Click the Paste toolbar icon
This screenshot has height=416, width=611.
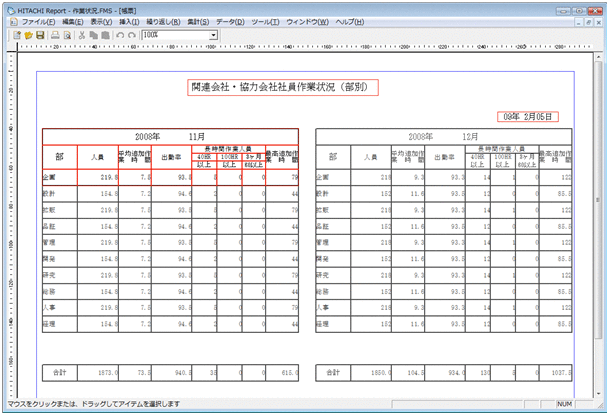[105, 35]
